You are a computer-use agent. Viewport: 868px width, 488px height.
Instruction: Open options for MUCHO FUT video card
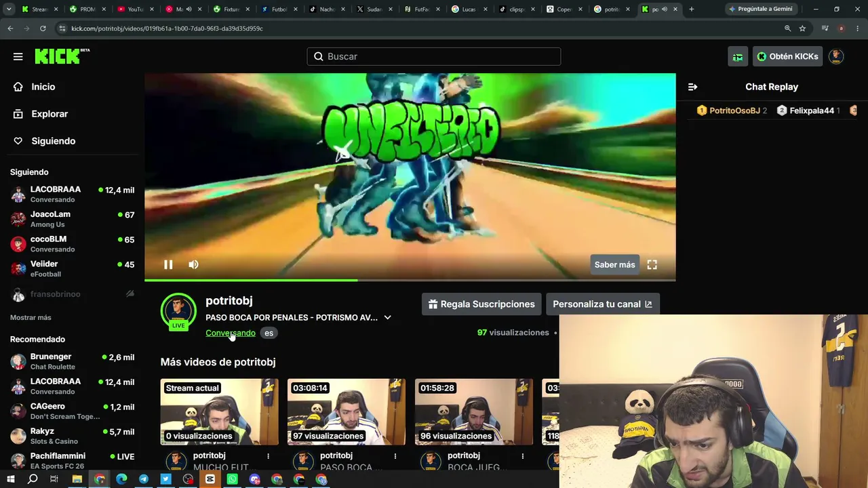pos(268,456)
